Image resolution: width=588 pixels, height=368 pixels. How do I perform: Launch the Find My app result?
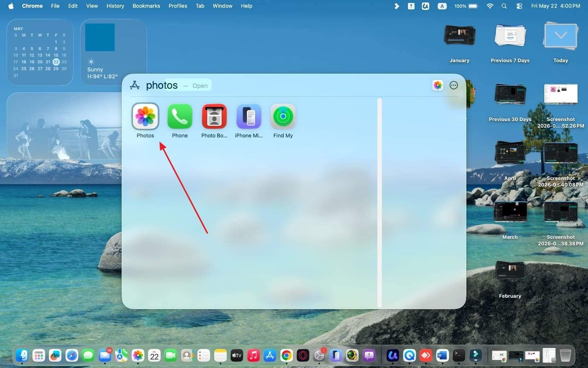(283, 116)
